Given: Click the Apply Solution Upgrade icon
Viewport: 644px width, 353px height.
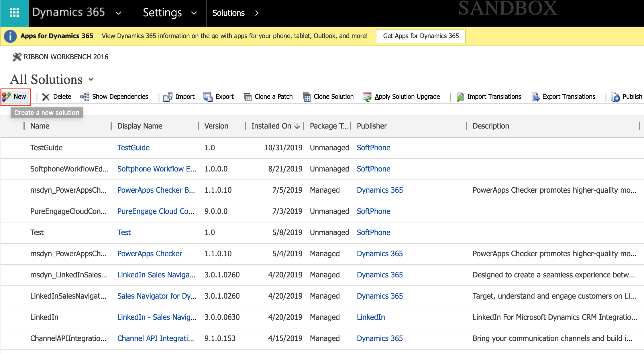Looking at the screenshot, I should (367, 97).
